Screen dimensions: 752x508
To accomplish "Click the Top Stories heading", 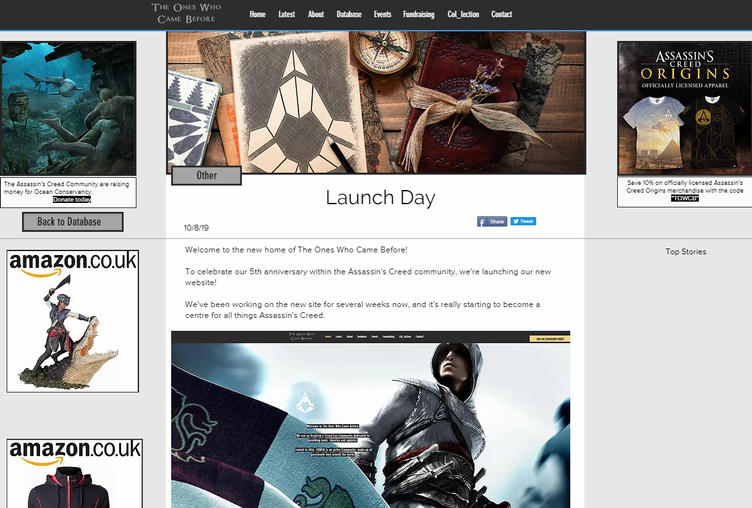I will [x=685, y=251].
